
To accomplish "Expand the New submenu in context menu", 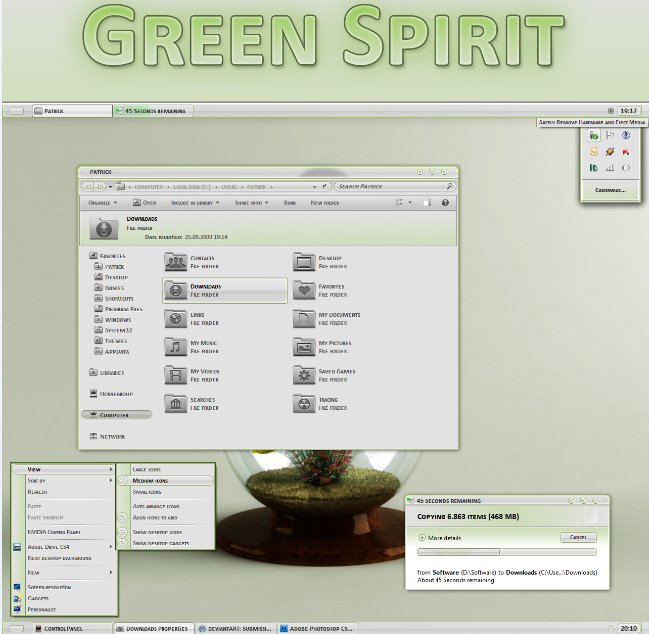I will click(x=64, y=573).
